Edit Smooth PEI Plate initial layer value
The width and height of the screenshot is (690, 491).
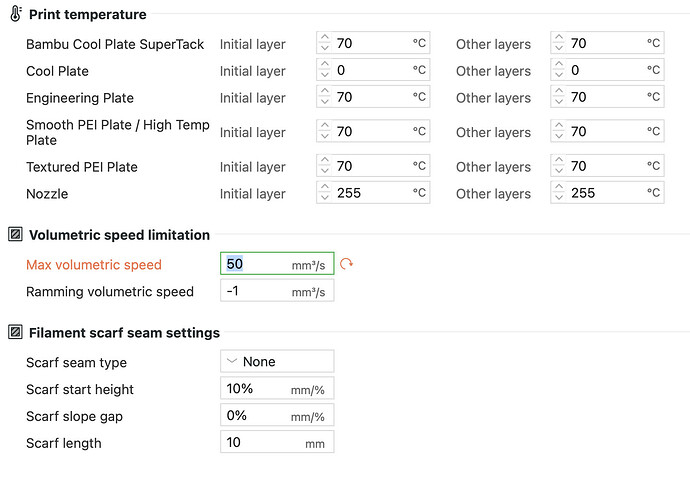tap(372, 131)
